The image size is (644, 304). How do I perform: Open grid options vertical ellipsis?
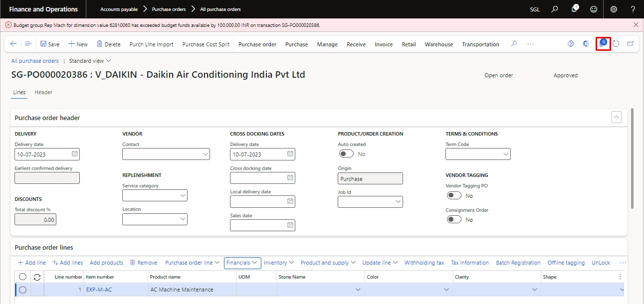(x=621, y=277)
